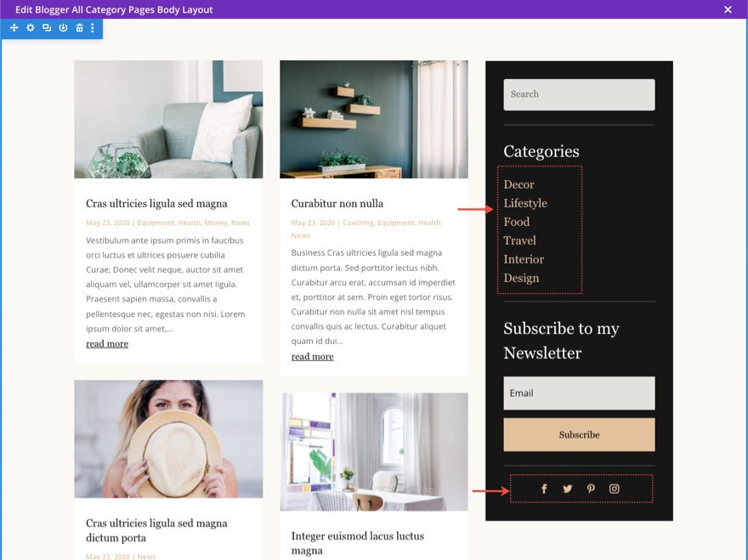This screenshot has height=560, width=748.
Task: Duplicate the section using the copy icon
Action: (46, 27)
